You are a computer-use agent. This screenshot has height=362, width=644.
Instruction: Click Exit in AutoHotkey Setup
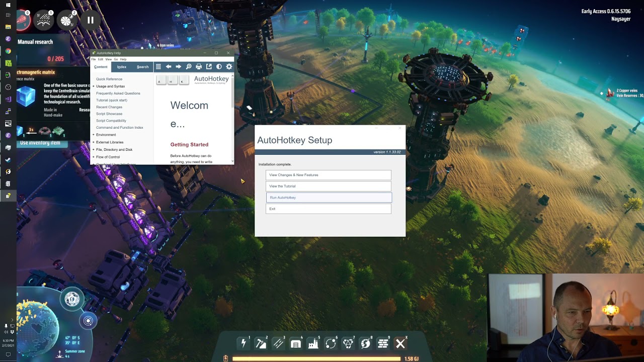(x=329, y=209)
